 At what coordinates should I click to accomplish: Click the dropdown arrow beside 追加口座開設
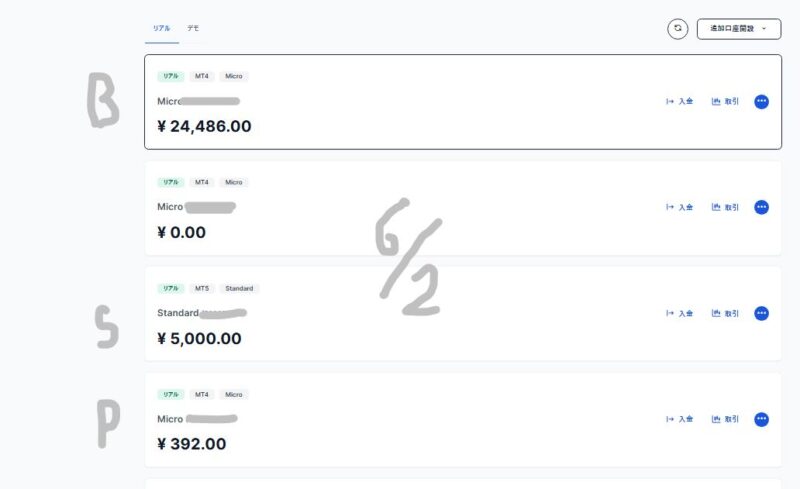[764, 29]
